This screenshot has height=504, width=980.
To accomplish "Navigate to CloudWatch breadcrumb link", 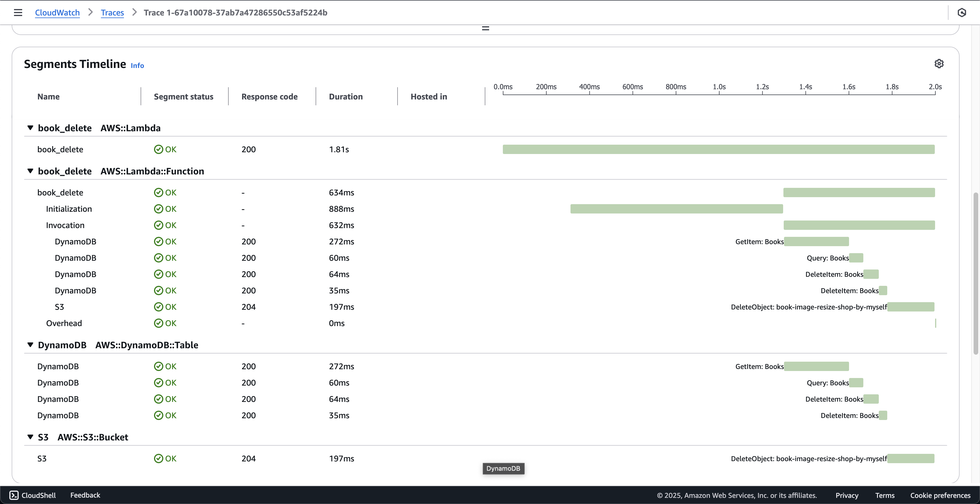I will click(57, 12).
